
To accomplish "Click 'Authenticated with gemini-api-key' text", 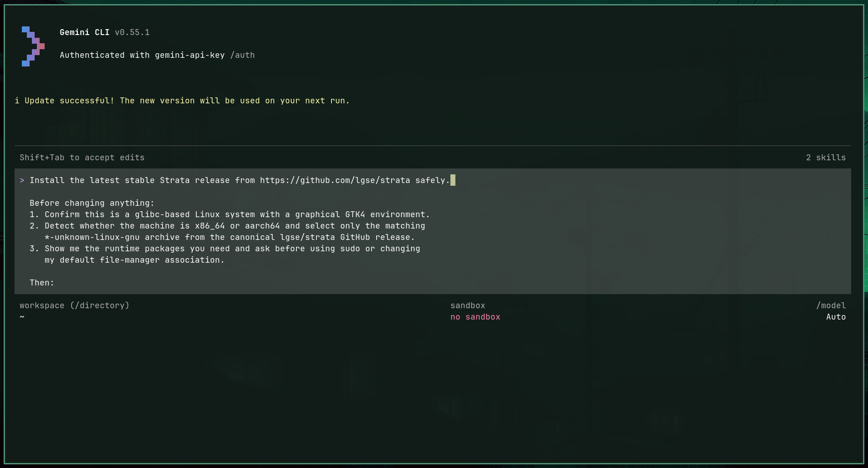I will (x=142, y=55).
